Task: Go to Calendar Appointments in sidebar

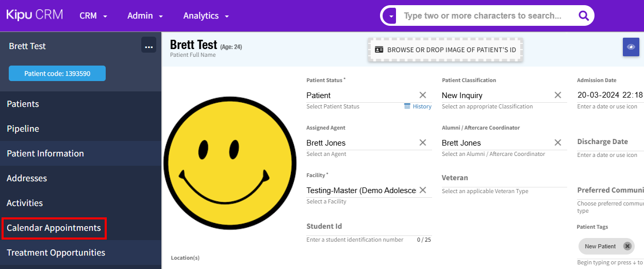Action: coord(54,228)
